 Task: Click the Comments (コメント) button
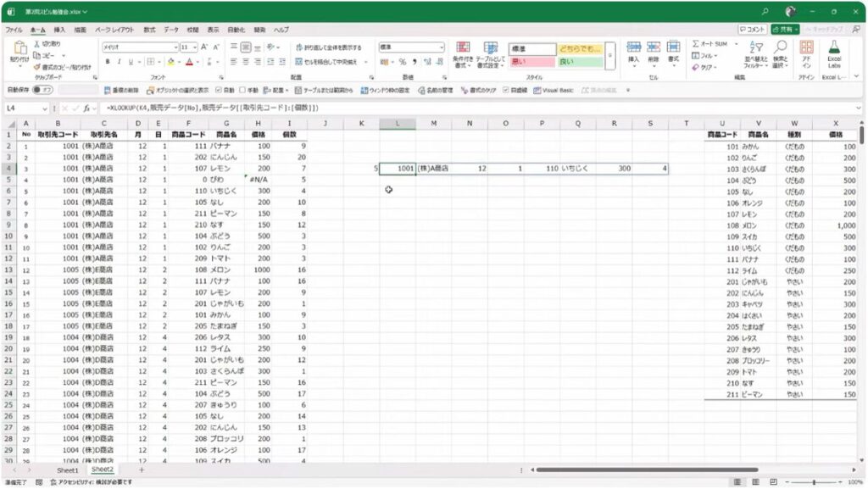point(752,30)
